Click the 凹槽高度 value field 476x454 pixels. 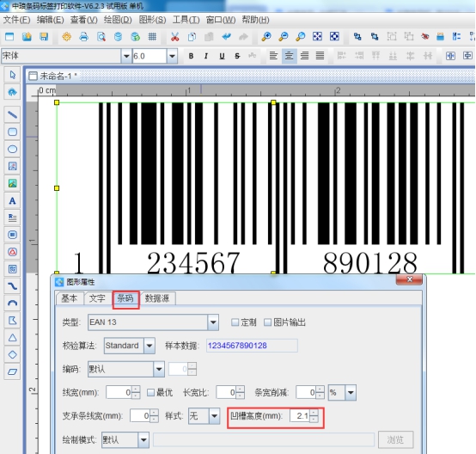click(x=299, y=415)
